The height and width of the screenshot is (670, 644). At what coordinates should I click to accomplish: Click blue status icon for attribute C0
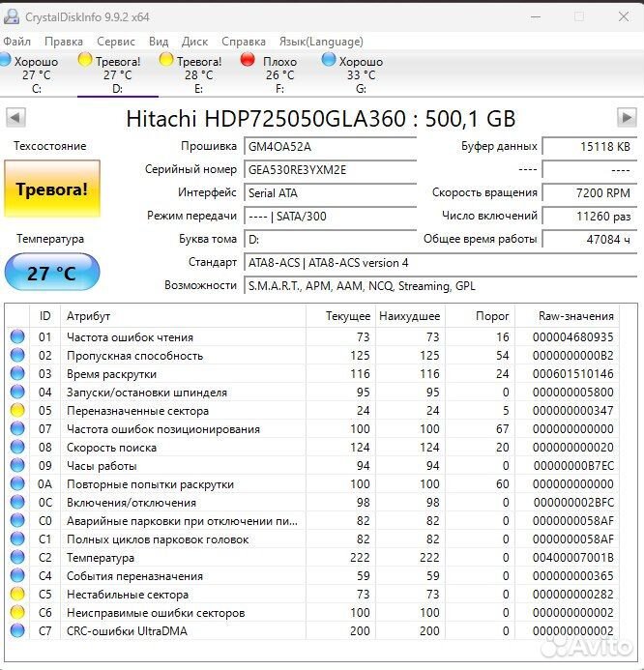pos(17,520)
